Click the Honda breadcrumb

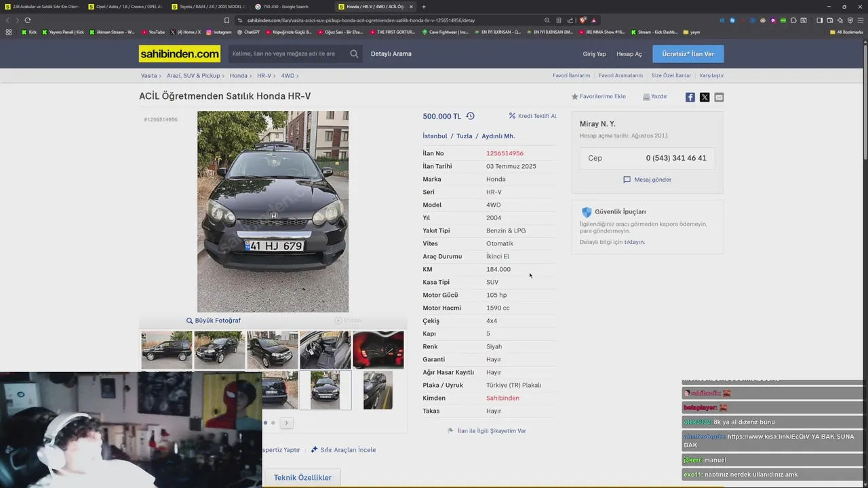click(238, 76)
